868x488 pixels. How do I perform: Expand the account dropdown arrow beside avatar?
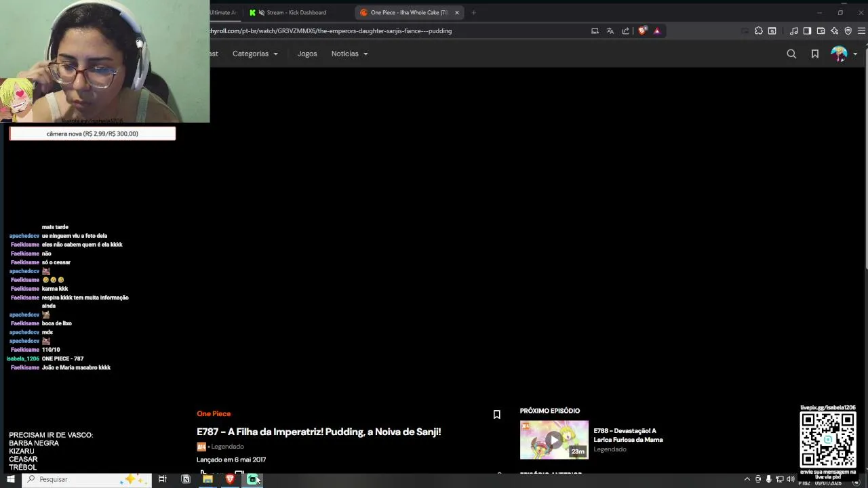[x=855, y=54]
